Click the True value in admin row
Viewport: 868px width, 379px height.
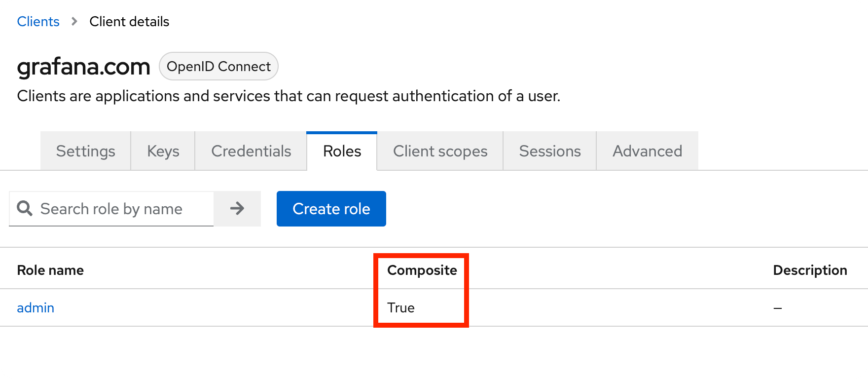click(x=401, y=307)
